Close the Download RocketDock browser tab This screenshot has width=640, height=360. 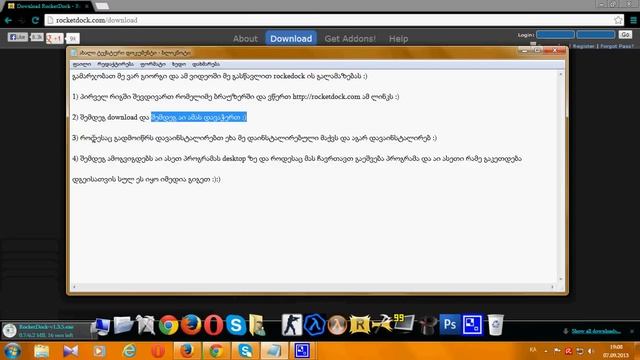pos(87,7)
